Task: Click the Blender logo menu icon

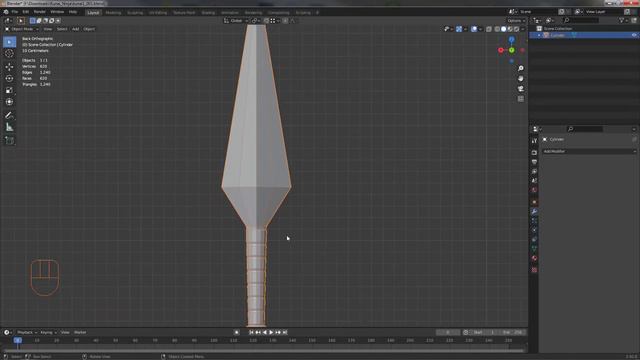Action: 6,12
